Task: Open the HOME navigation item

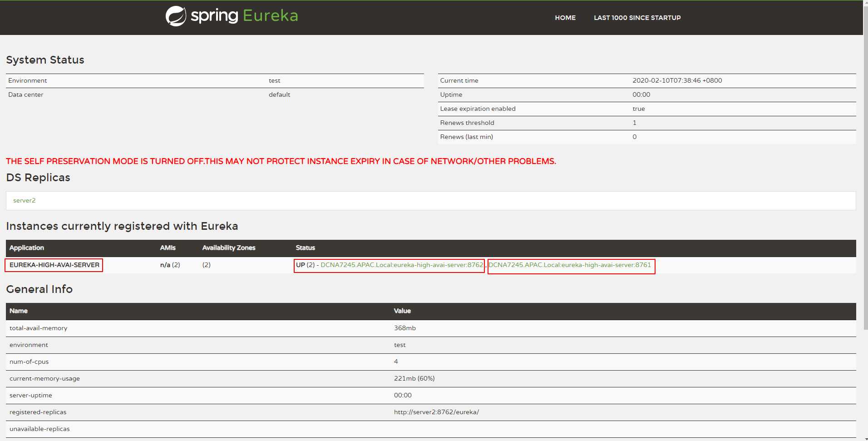Action: (565, 18)
